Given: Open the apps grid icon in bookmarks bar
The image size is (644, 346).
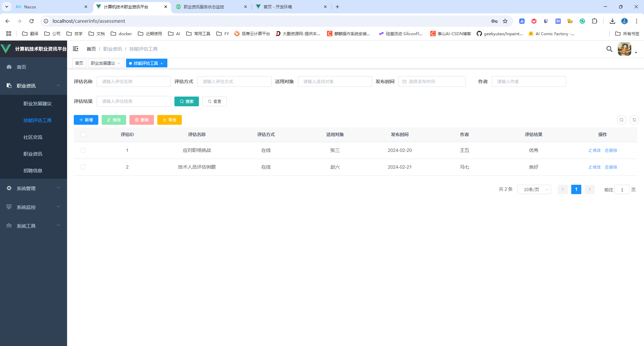Looking at the screenshot, I should point(9,34).
